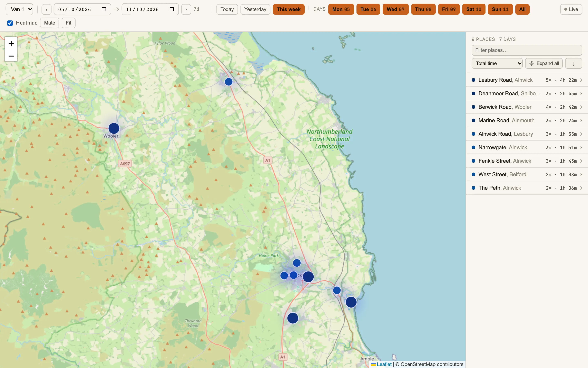Image resolution: width=588 pixels, height=368 pixels.
Task: Select Alnwick Road, Lesbury place name
Action: [506, 134]
